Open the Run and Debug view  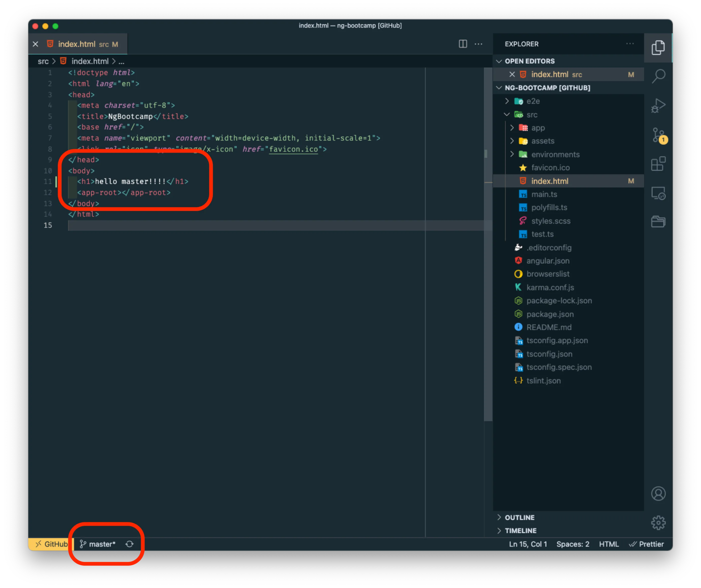pos(658,106)
